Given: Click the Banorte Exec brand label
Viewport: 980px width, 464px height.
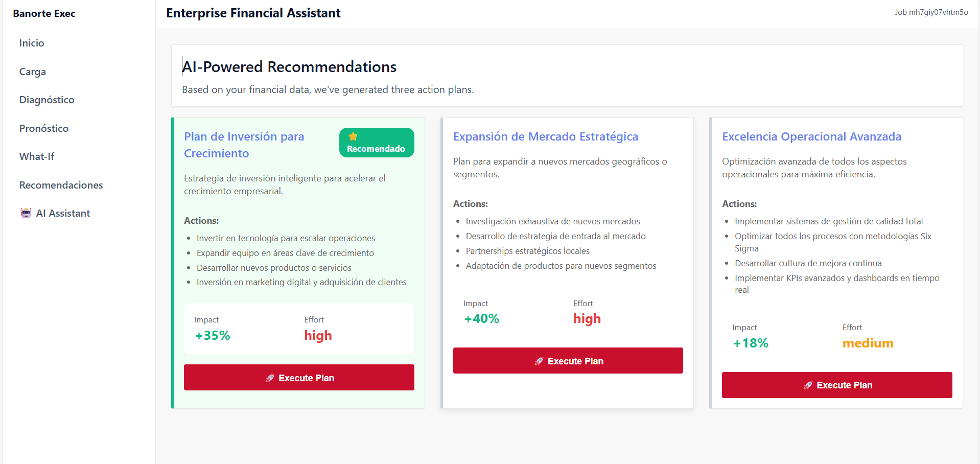Looking at the screenshot, I should [x=44, y=14].
